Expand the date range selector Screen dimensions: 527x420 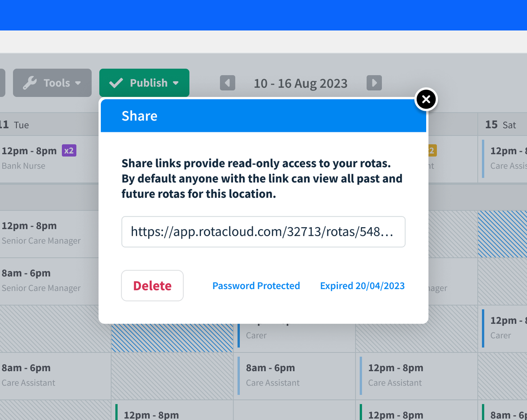click(301, 83)
